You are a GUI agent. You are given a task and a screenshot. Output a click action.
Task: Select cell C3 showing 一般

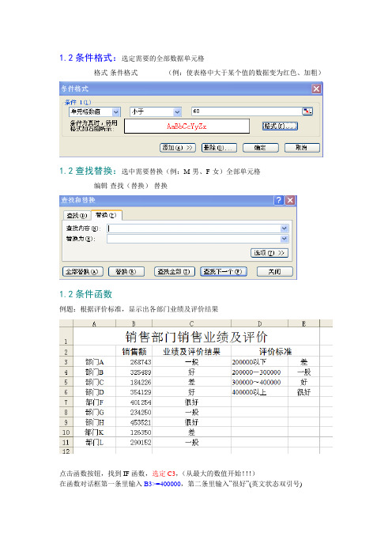point(191,362)
